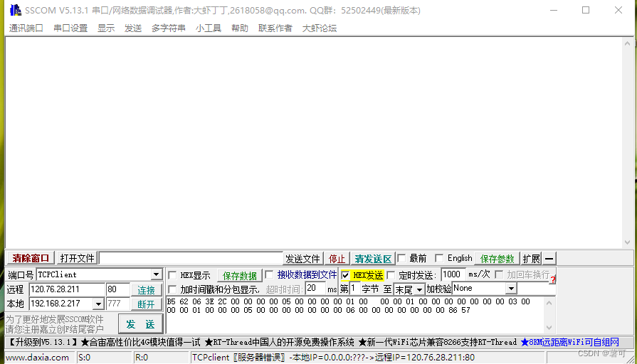Viewport: 637px width, 364px height.
Task: Open the 大虾论坛 menu
Action: tap(320, 28)
